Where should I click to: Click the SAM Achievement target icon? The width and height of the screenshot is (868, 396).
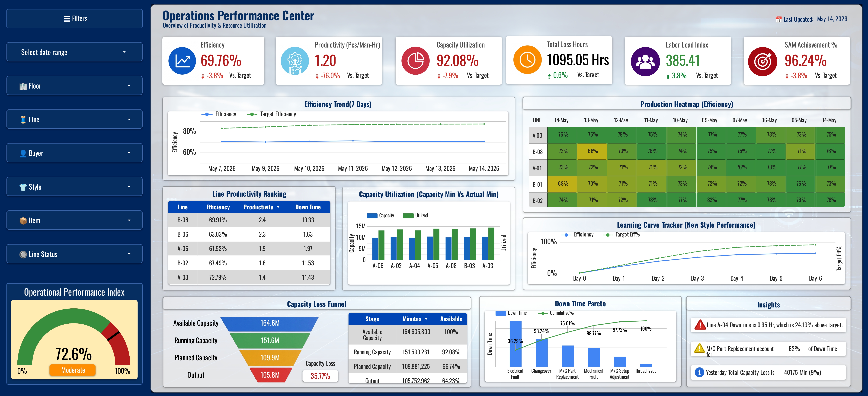point(762,61)
